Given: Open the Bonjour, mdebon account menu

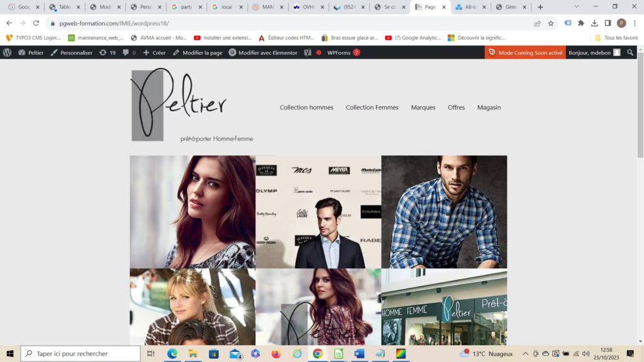Looking at the screenshot, I should pyautogui.click(x=594, y=53).
